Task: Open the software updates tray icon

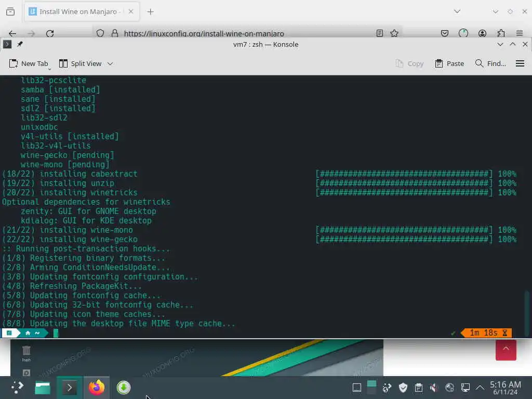Action: [x=387, y=388]
